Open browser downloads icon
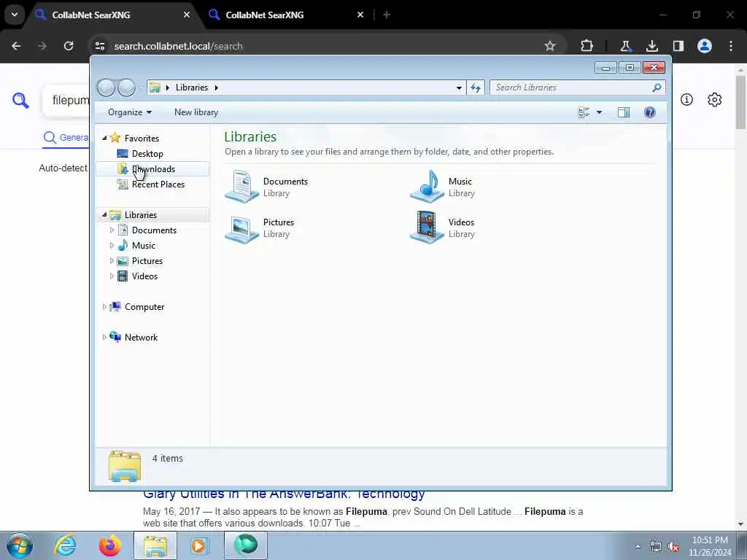The image size is (747, 560). 651,46
